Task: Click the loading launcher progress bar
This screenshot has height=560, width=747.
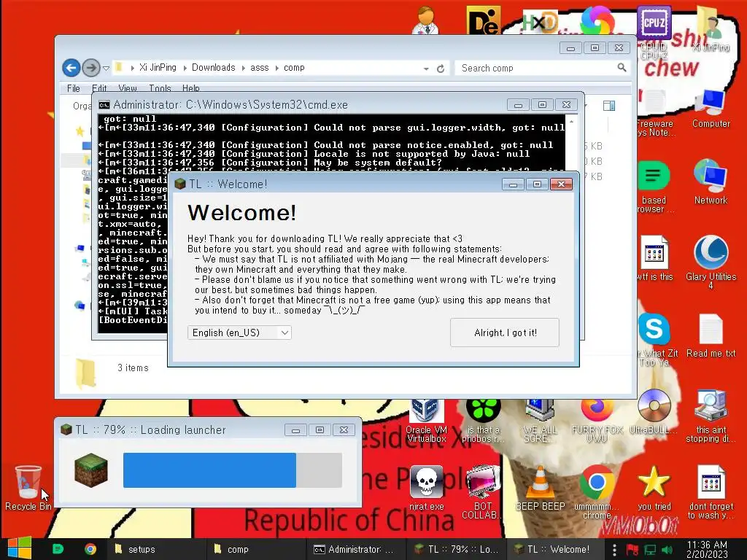Action: (233, 470)
